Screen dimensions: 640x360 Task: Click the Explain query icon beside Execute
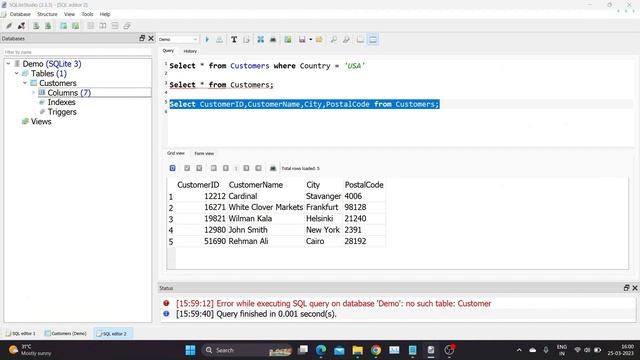click(220, 40)
